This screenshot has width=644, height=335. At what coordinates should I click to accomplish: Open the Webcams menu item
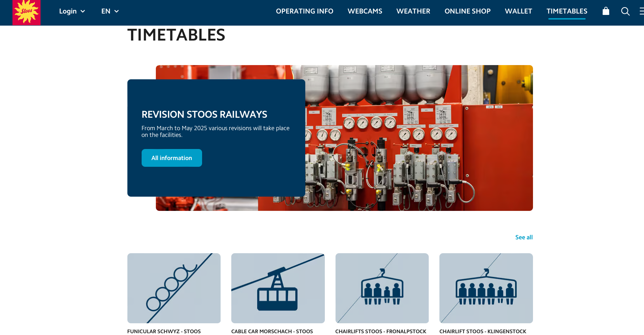[365, 11]
